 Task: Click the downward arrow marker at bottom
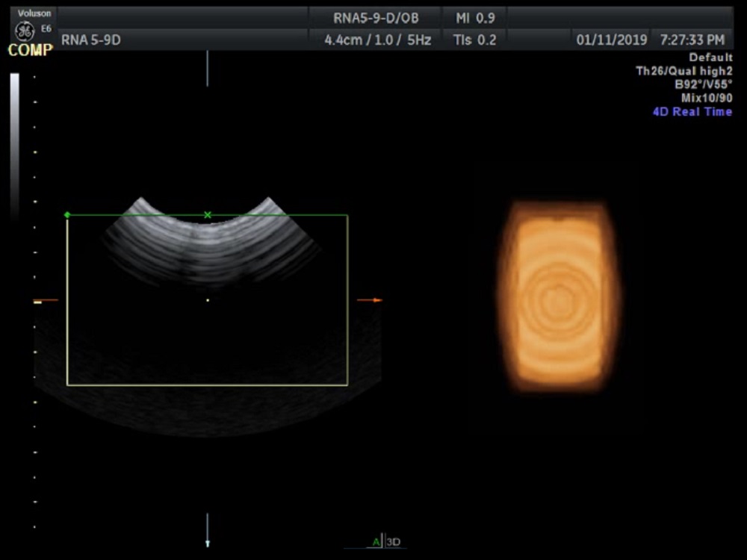208,542
